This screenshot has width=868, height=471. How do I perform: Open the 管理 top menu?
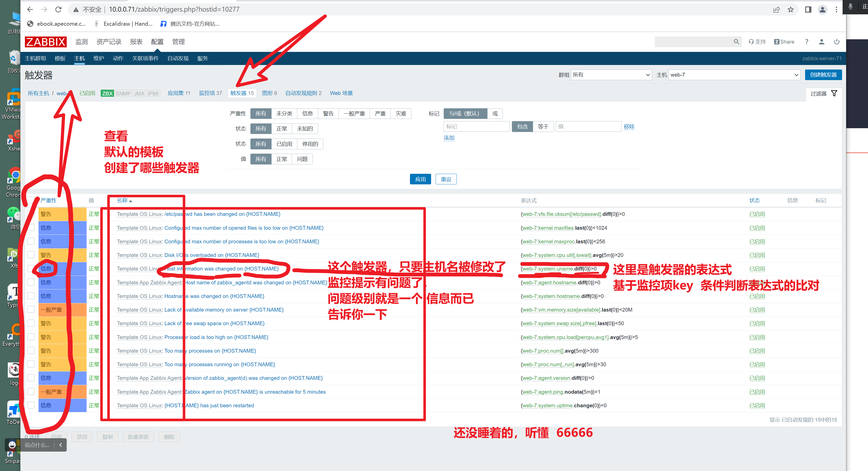tap(178, 42)
